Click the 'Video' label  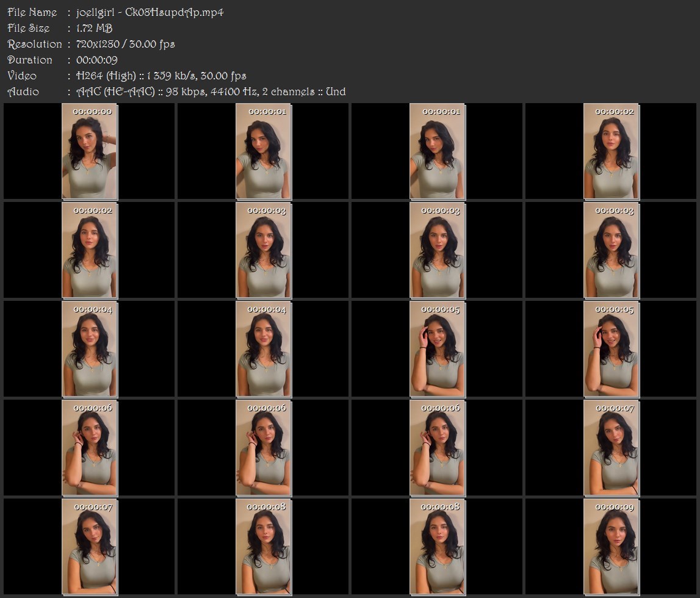pyautogui.click(x=22, y=76)
